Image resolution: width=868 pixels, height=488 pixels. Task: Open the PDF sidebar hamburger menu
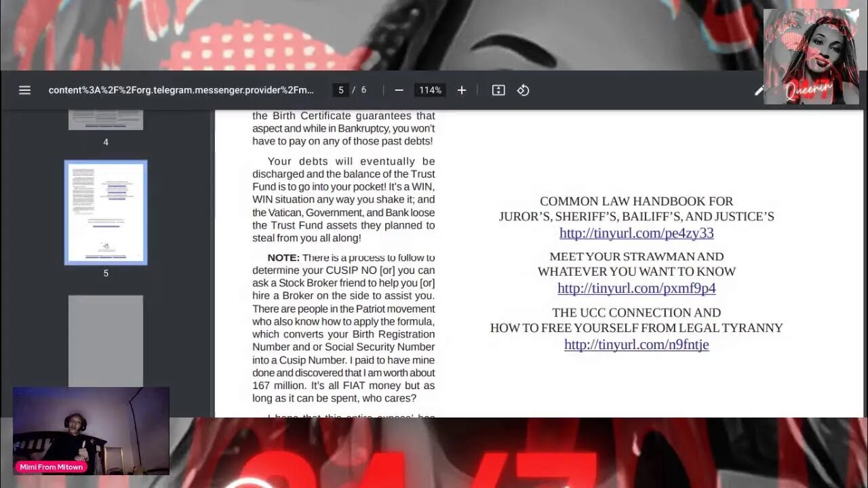point(24,90)
